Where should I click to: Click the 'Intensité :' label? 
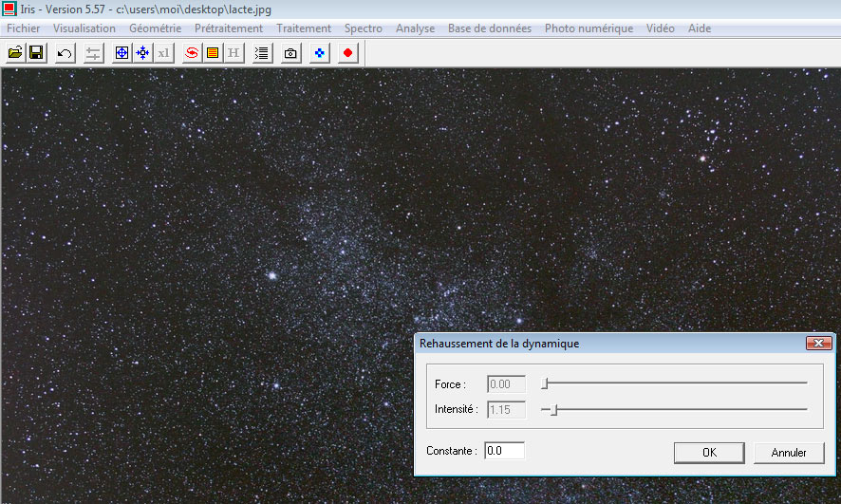tap(456, 409)
